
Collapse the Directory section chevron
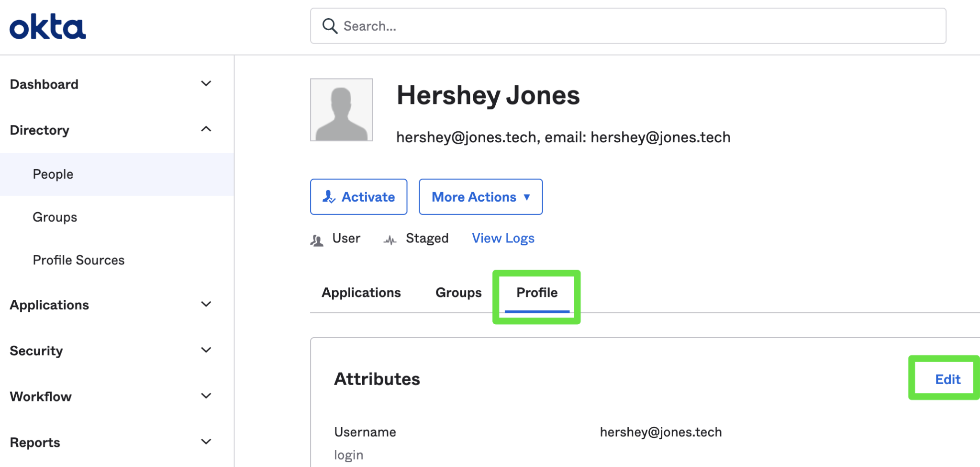(206, 129)
